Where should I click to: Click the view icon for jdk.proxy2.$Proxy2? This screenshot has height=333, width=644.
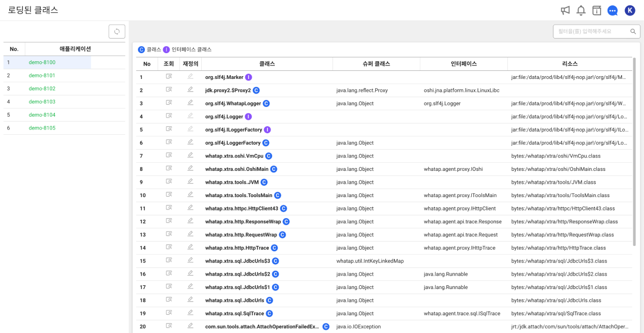tap(169, 90)
